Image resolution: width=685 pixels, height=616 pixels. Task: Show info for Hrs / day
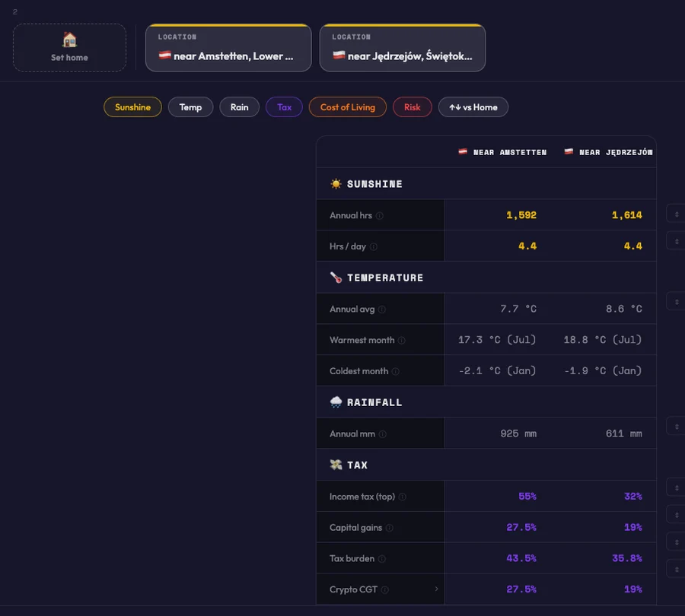pos(374,246)
